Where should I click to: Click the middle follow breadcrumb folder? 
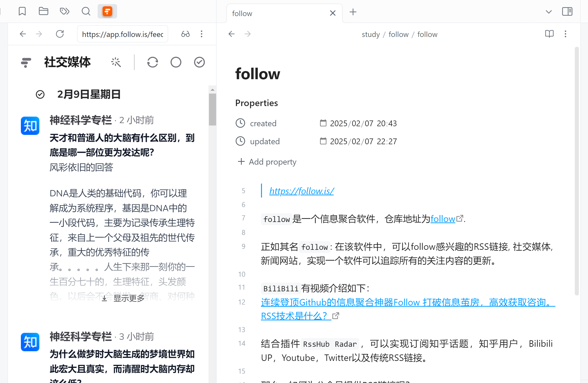[398, 34]
